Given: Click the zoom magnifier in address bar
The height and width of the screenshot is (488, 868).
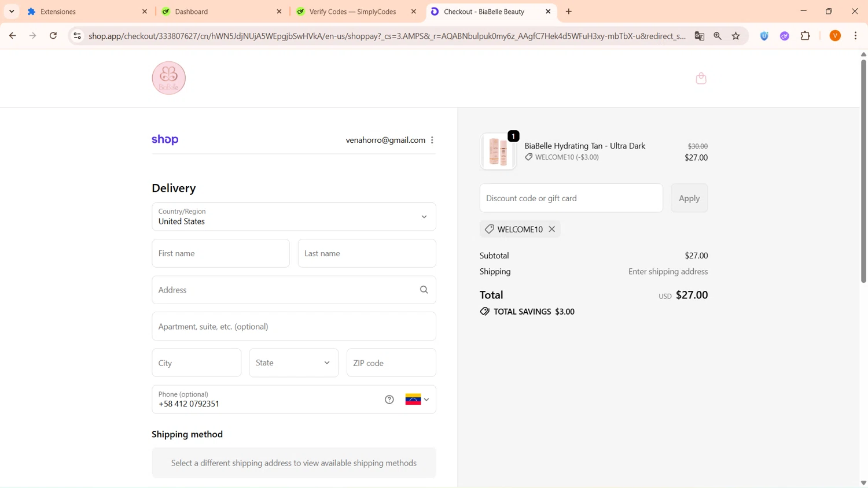Looking at the screenshot, I should 718,36.
